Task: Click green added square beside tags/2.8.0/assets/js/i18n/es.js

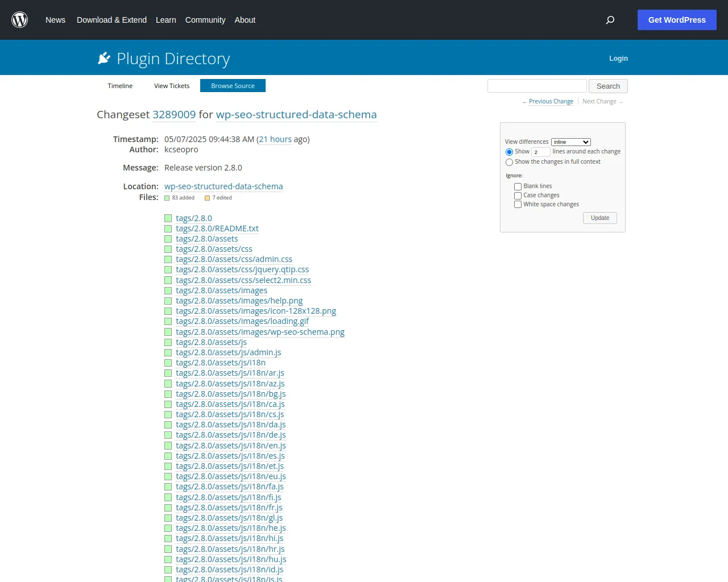Action: (168, 456)
